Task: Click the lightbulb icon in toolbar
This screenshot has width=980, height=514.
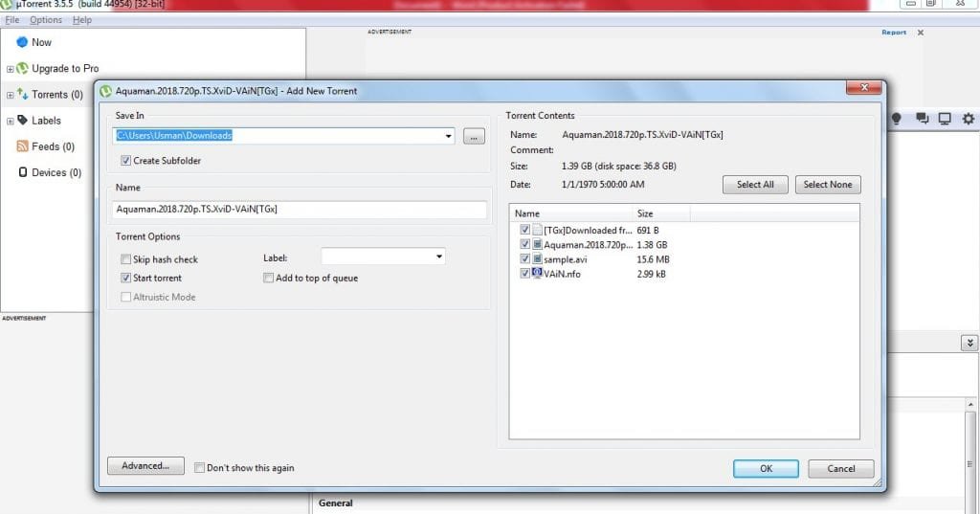Action: click(897, 119)
